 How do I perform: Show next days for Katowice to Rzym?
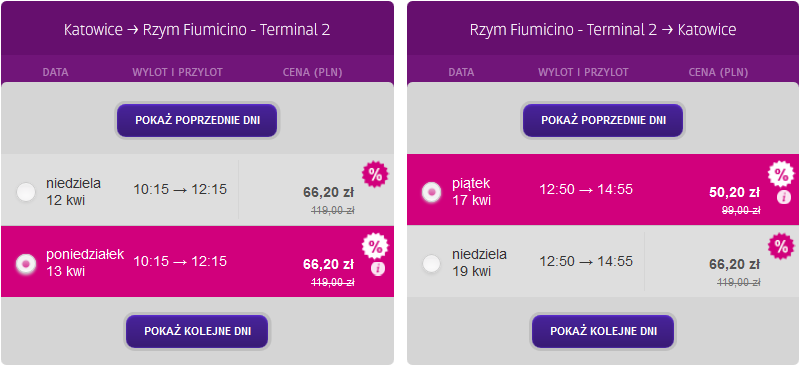click(197, 331)
